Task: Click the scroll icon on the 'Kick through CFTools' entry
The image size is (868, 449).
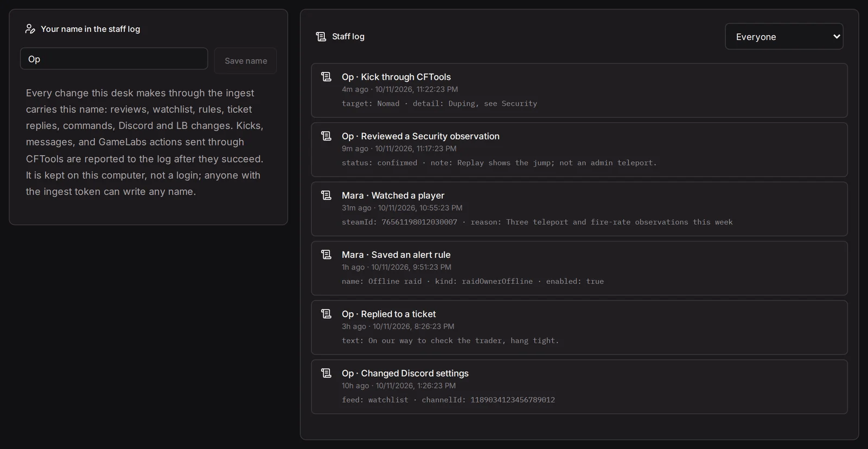Action: pos(326,77)
